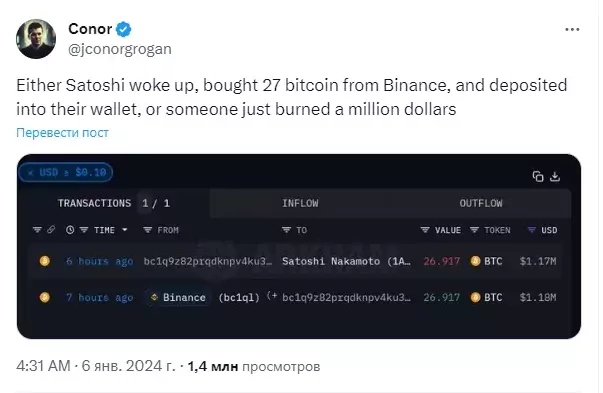Click the Перевести пост translate link
The height and width of the screenshot is (393, 603).
click(62, 133)
